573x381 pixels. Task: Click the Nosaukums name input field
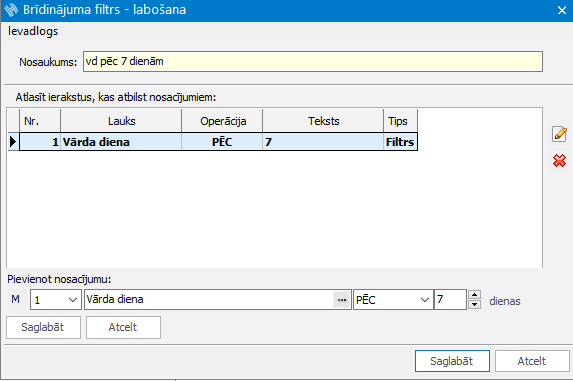[x=313, y=61]
